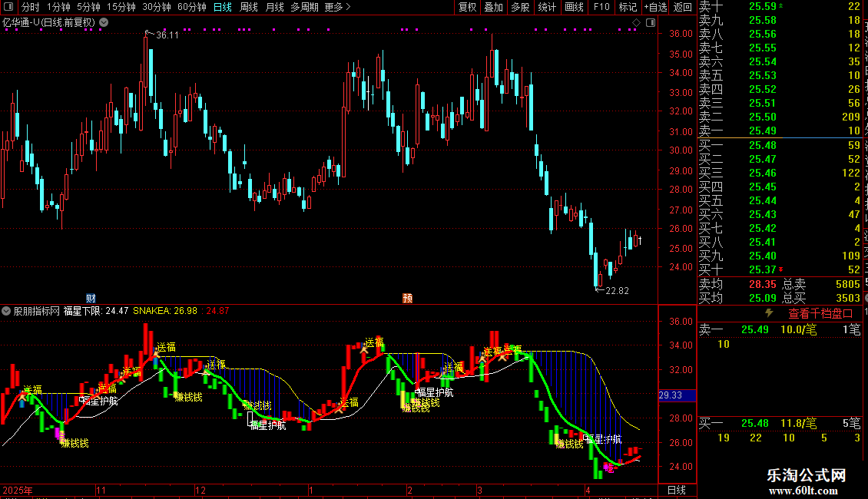
Task: Toggle the sidebar panel icon at top-left
Action: pyautogui.click(x=8, y=7)
